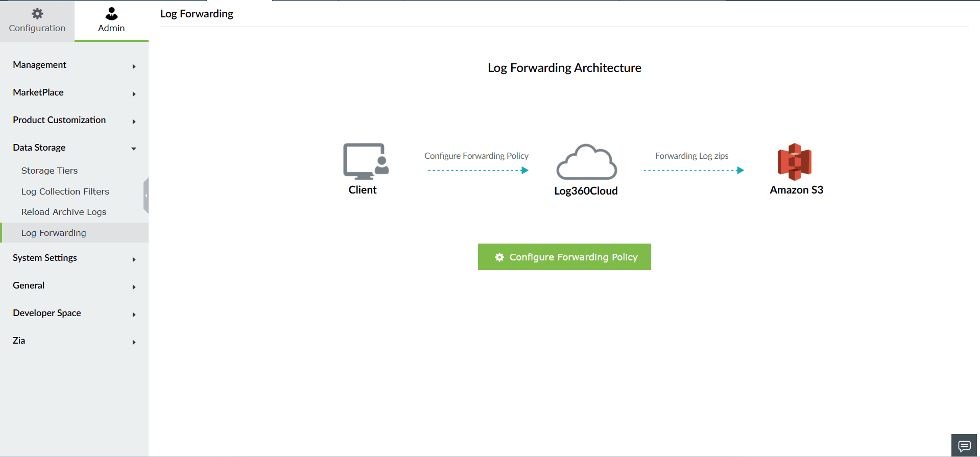Screen dimensions: 980x457
Task: Open the chat support icon
Action: pyautogui.click(x=964, y=446)
